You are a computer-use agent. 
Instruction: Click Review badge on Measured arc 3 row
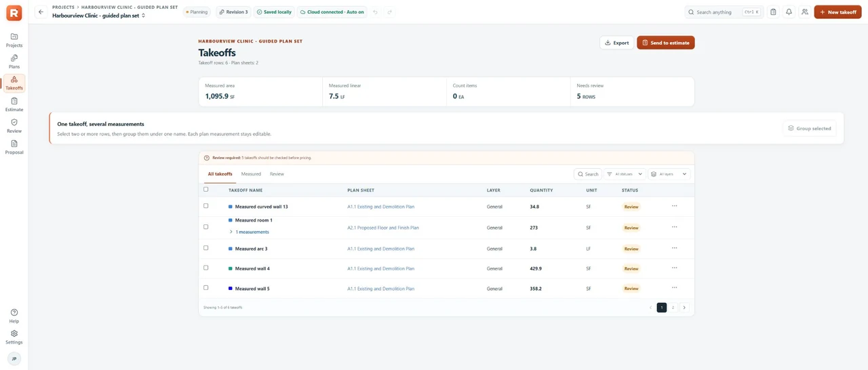point(631,249)
